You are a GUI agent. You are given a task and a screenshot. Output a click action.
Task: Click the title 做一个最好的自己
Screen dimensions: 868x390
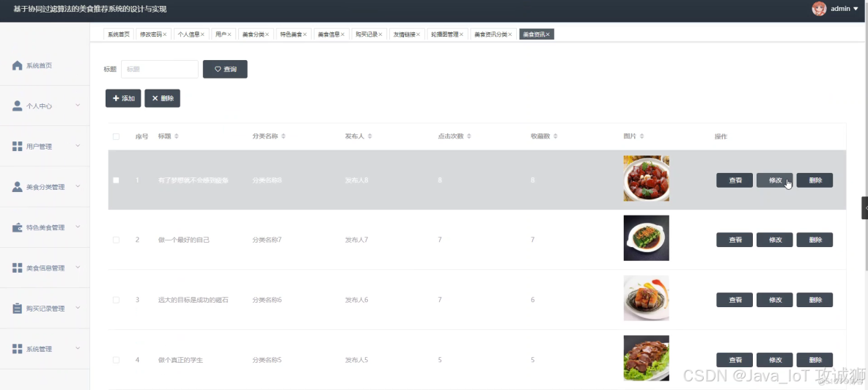184,240
